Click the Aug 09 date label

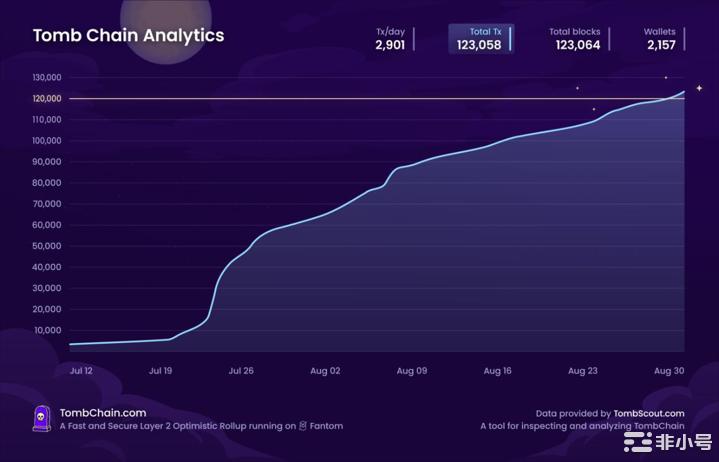(412, 370)
